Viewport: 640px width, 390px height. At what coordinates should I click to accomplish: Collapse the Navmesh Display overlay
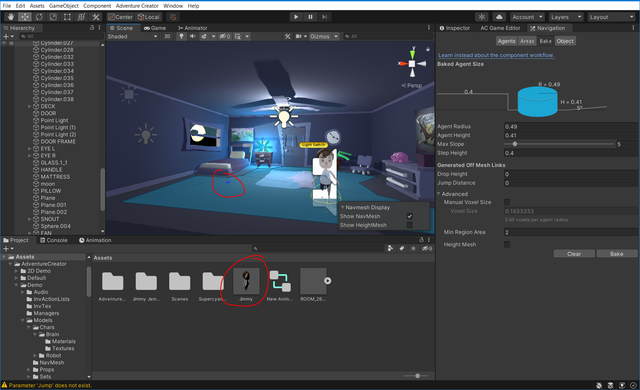click(x=342, y=207)
